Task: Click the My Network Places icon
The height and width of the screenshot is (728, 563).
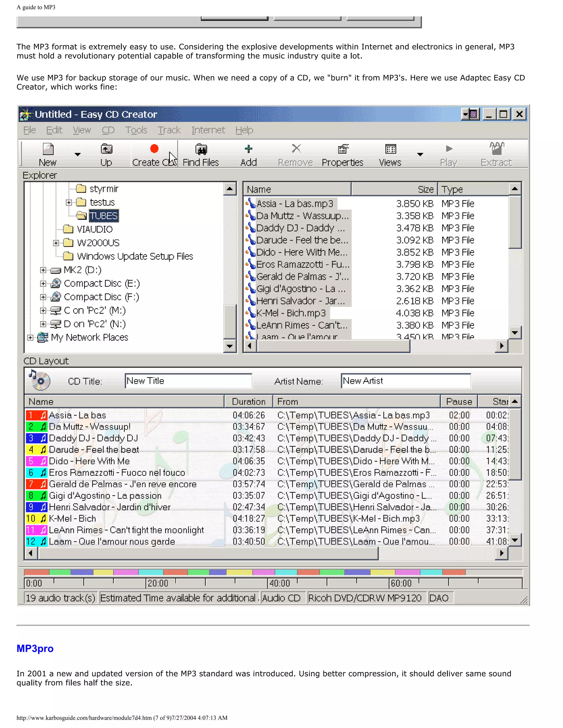Action: point(43,337)
